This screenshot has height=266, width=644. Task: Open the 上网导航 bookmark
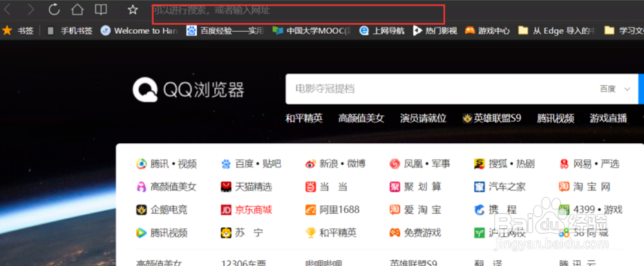pyautogui.click(x=382, y=31)
